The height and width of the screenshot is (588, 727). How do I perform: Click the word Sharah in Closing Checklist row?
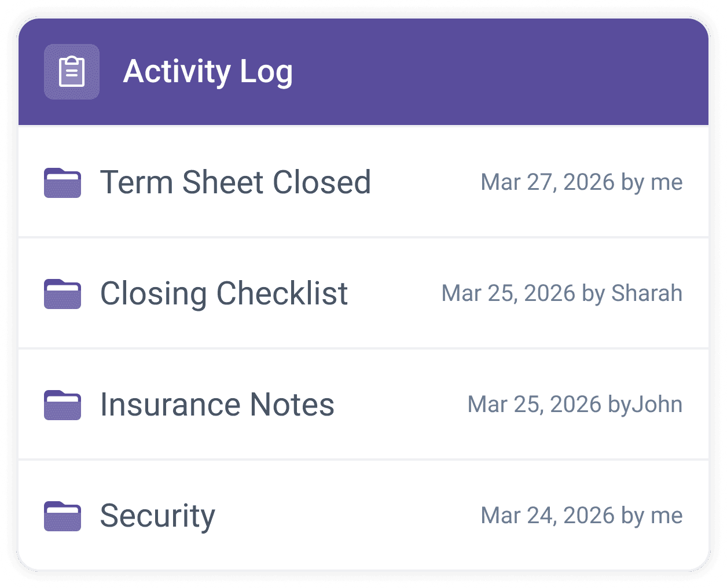(x=647, y=293)
